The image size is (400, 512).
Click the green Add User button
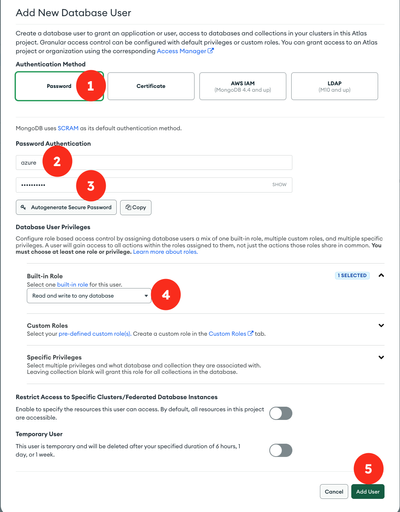pos(368,492)
